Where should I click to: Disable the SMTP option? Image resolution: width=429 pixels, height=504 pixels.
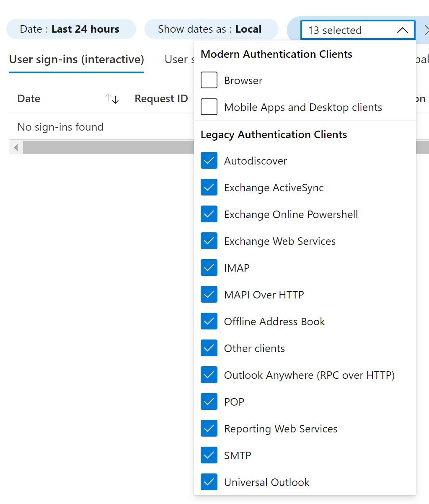tap(209, 455)
